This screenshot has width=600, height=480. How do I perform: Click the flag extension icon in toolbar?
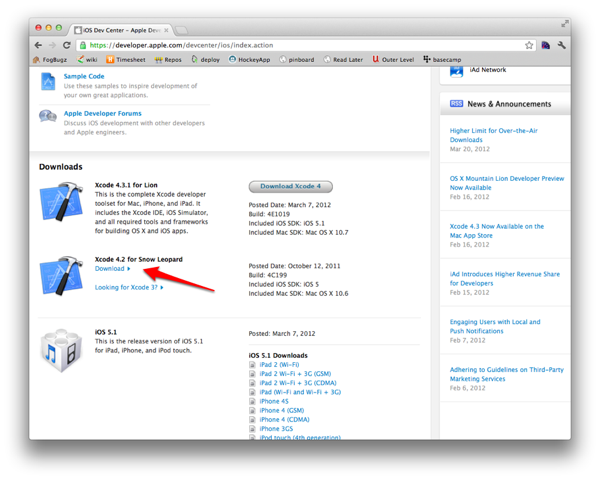point(546,45)
